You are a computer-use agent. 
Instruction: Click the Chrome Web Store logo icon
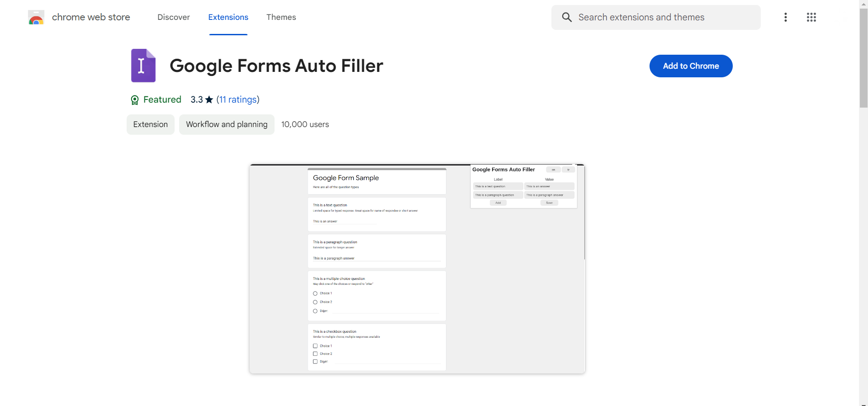pyautogui.click(x=36, y=17)
